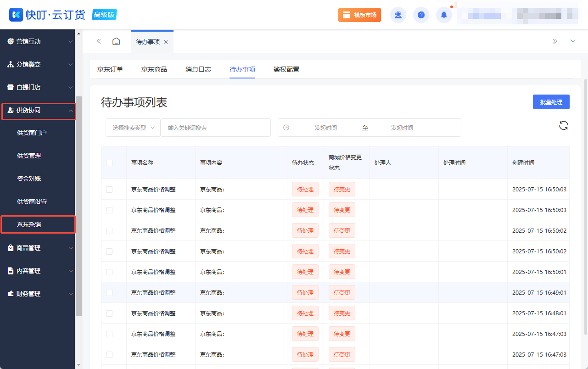
Task: Select the 待办事项 sub-tab below tab bar
Action: [x=242, y=69]
